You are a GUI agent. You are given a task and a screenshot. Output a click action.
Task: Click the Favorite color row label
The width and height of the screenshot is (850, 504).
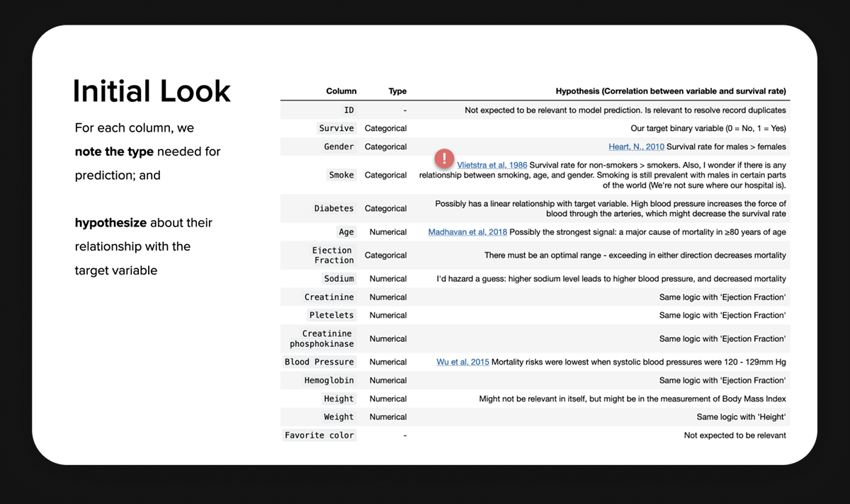(x=319, y=435)
